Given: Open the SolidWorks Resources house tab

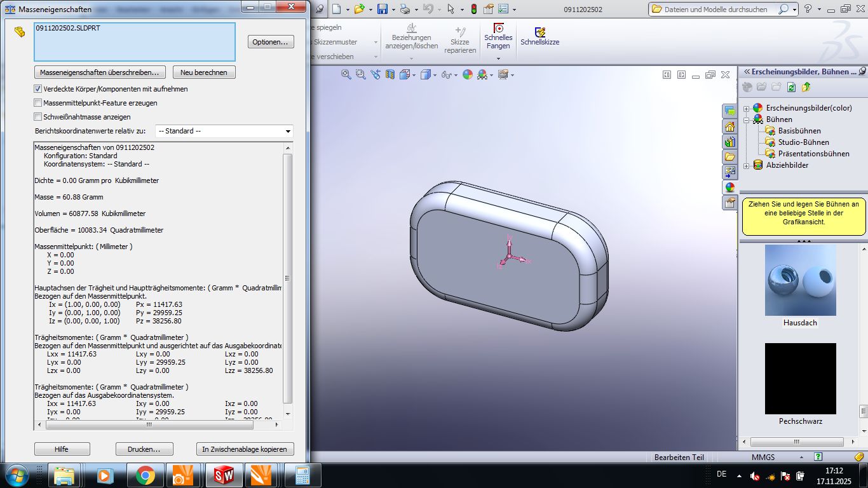Looking at the screenshot, I should point(730,126).
